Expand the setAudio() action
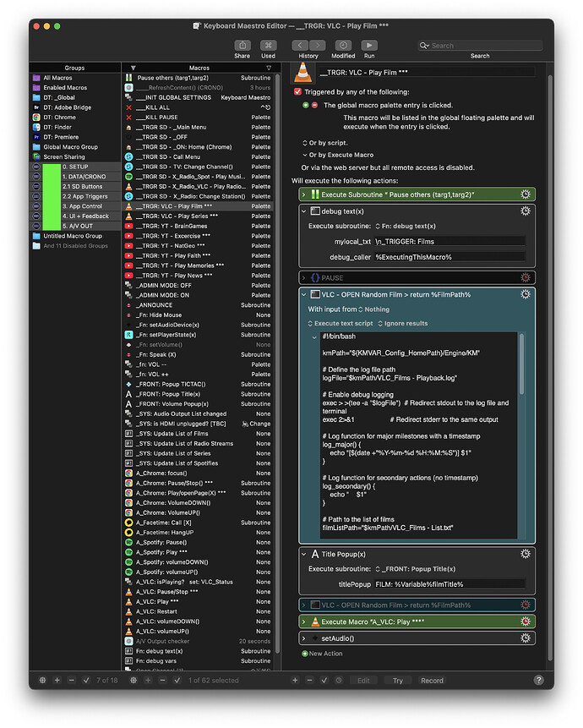This screenshot has height=728, width=583. click(304, 638)
